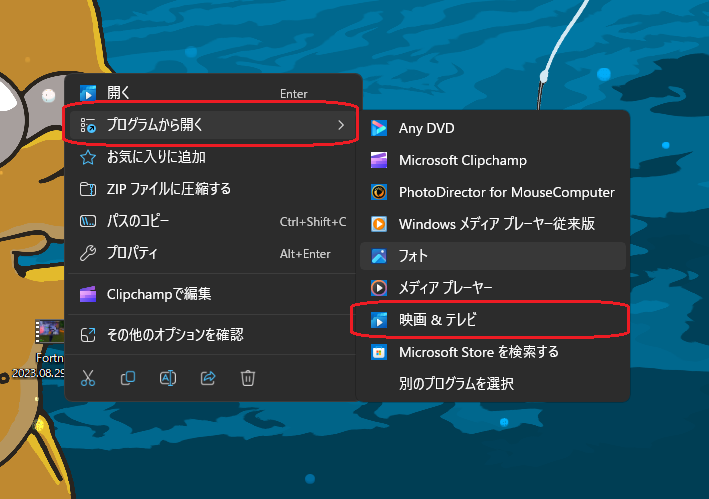Image resolution: width=709 pixels, height=499 pixels.
Task: Choose Microsoft Store を検索する
Action: point(493,352)
